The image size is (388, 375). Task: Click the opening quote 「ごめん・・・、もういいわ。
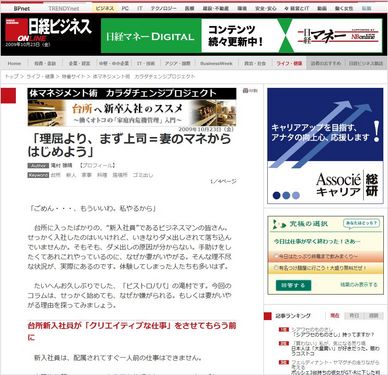(x=93, y=209)
